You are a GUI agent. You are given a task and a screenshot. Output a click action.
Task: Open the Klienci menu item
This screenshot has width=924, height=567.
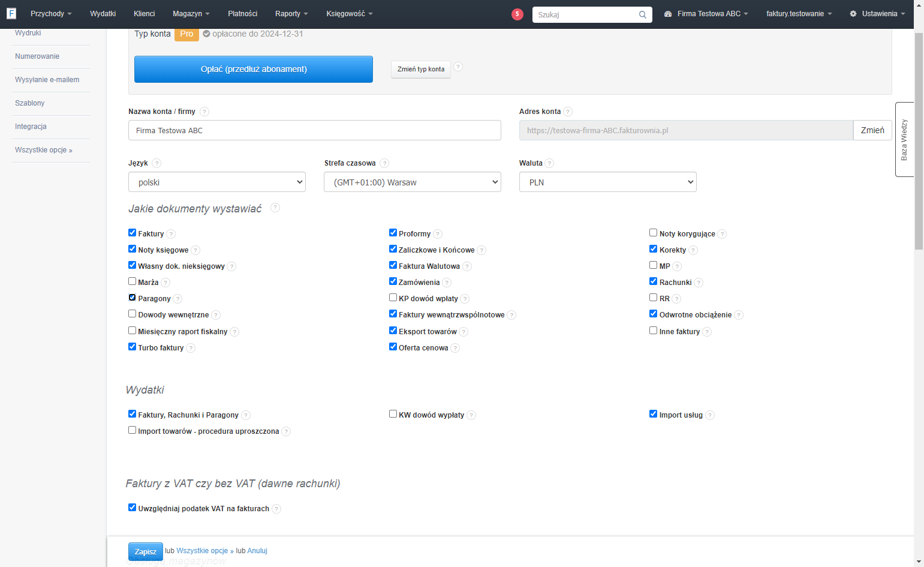coord(144,14)
